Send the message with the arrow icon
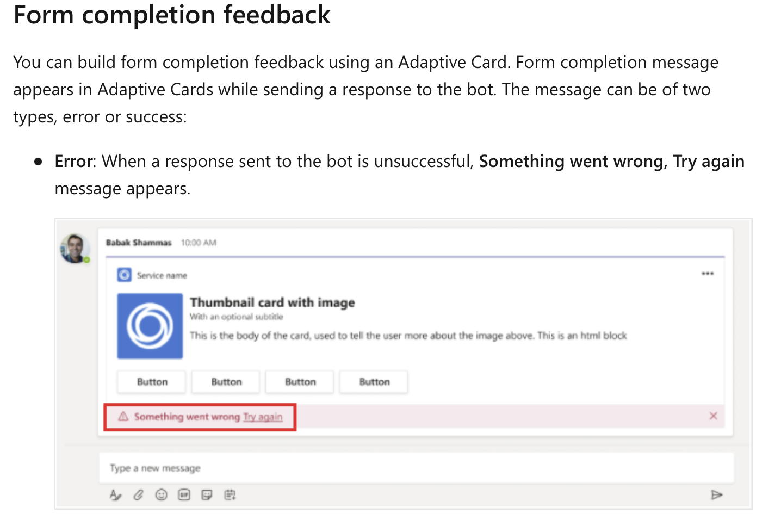The image size is (781, 532). [717, 495]
